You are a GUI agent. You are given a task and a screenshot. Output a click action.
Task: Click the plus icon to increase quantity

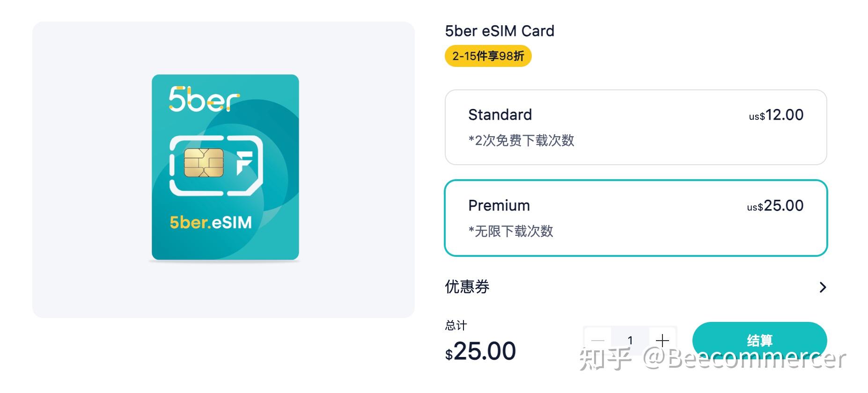pyautogui.click(x=662, y=341)
